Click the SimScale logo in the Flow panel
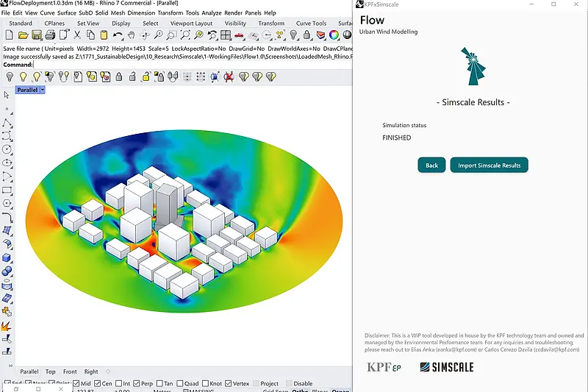The width and height of the screenshot is (588, 392). tap(447, 367)
